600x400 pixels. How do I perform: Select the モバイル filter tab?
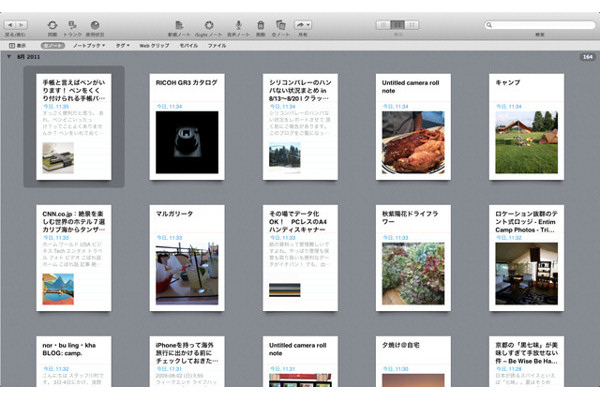pos(188,45)
